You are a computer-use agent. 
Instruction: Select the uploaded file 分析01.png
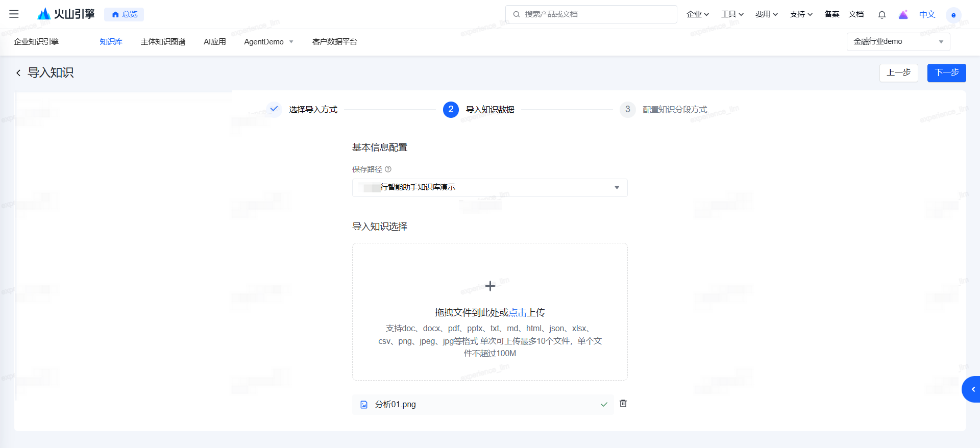coord(483,405)
